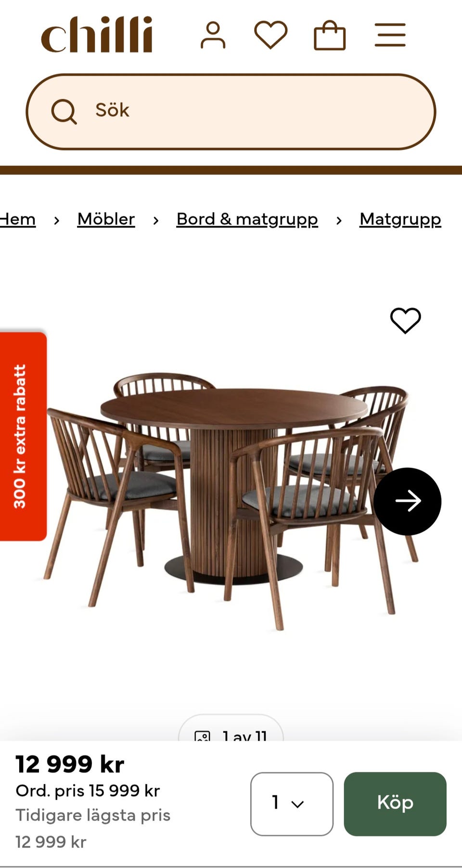Open the user account icon

(213, 35)
